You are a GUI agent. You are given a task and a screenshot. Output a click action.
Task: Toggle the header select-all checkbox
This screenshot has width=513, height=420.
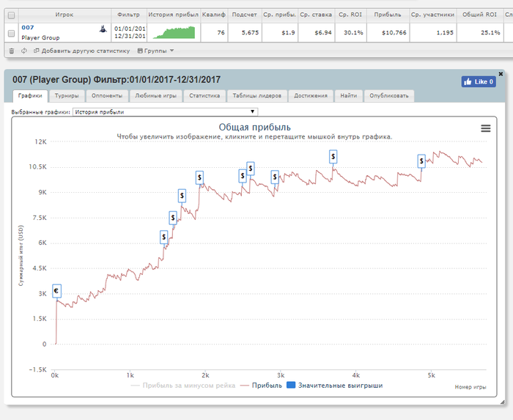click(11, 15)
